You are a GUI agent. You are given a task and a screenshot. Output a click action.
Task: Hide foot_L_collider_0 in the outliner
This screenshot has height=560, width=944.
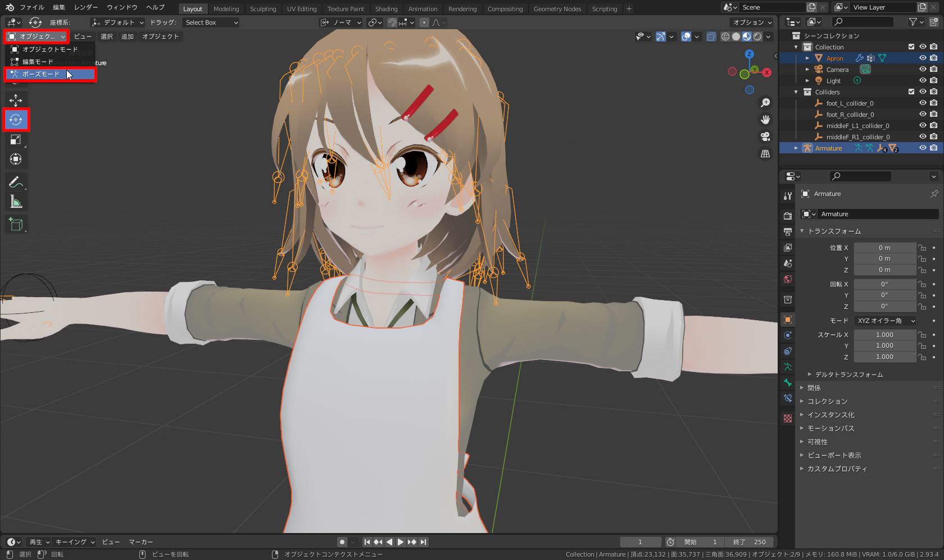922,103
